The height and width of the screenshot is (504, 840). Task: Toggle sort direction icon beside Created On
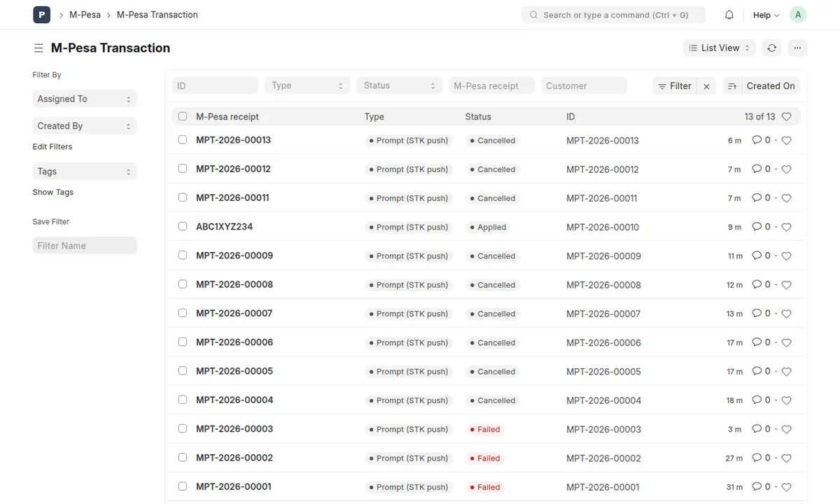pos(731,86)
